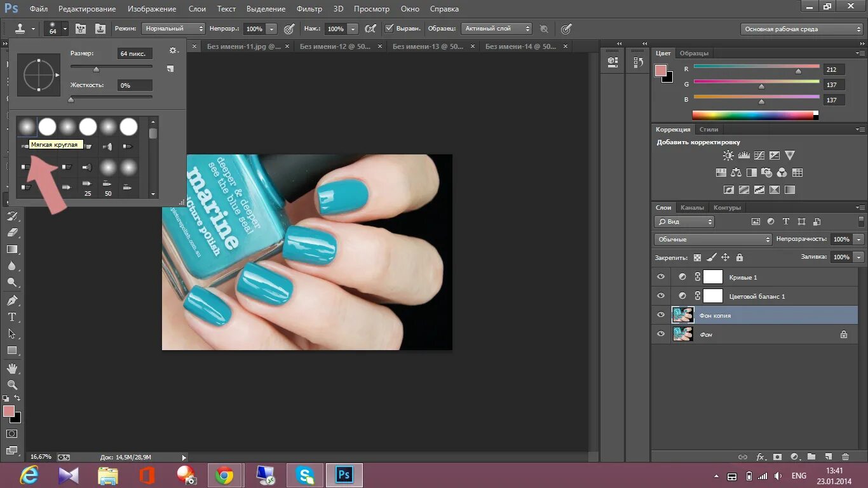
Task: Swap foreground and background colors
Action: coord(17,398)
